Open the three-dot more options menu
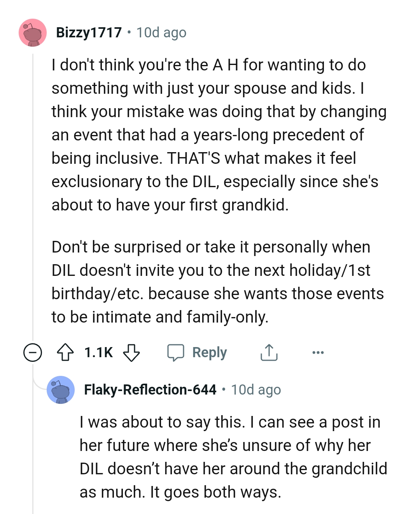This screenshot has height=514, width=420. point(318,353)
